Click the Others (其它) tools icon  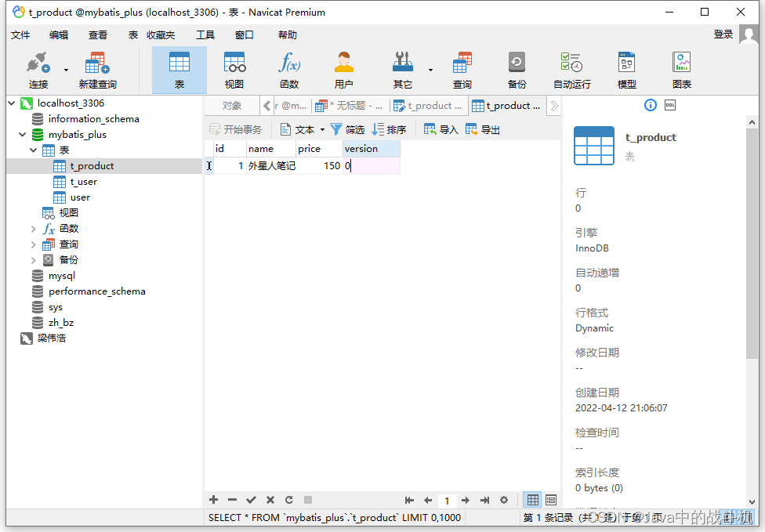click(403, 71)
